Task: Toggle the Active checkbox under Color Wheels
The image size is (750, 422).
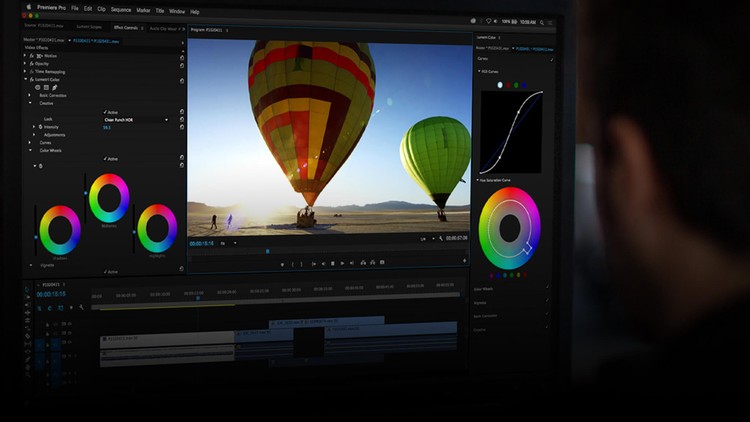Action: click(x=105, y=158)
